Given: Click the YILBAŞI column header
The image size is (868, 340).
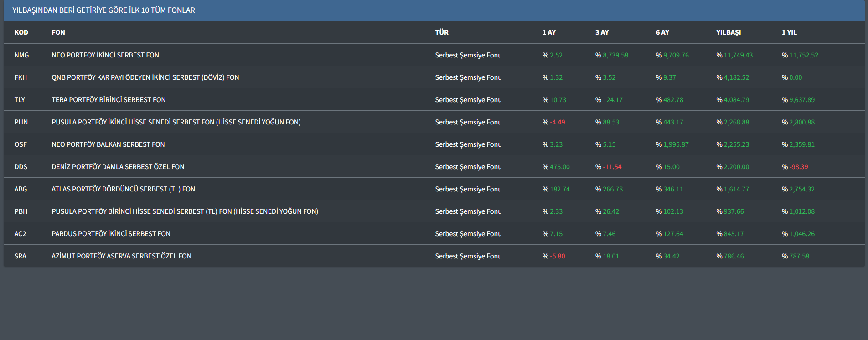Looking at the screenshot, I should pos(728,32).
